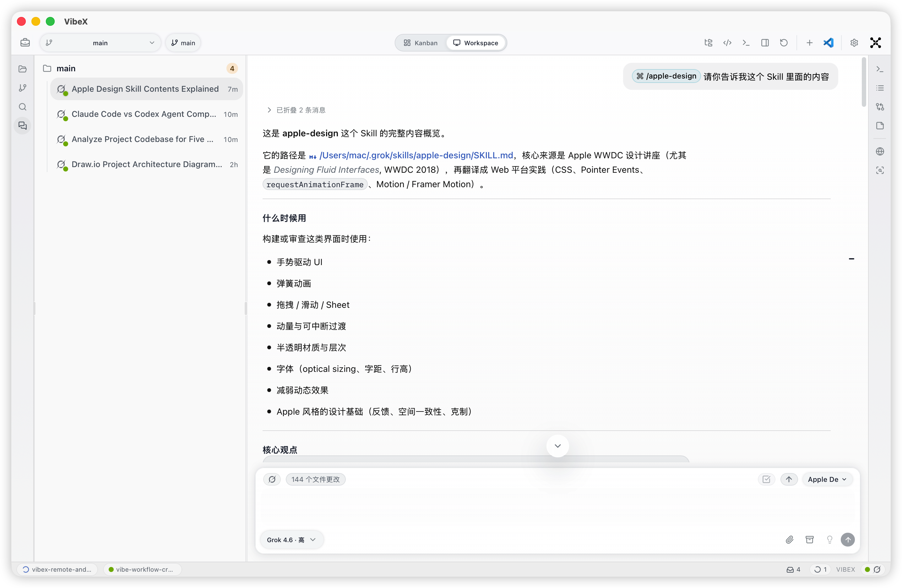The width and height of the screenshot is (902, 588).
Task: Click the attach file paperclip icon
Action: (790, 539)
